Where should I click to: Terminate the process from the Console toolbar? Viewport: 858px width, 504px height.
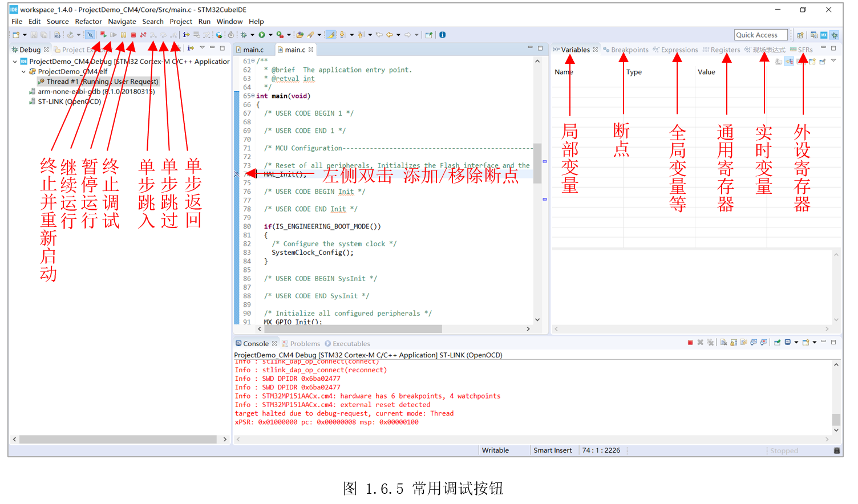coord(690,343)
